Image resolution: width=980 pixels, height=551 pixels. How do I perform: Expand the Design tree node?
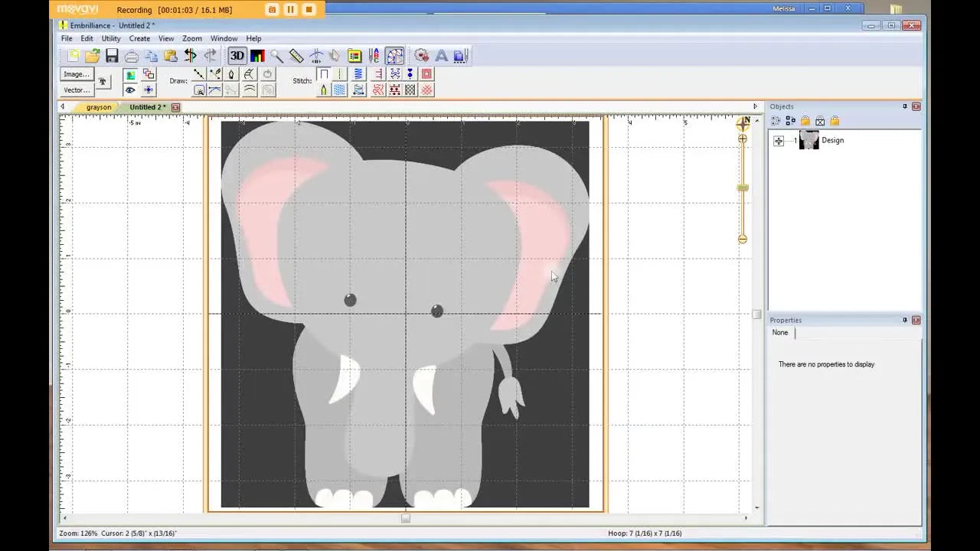(779, 141)
